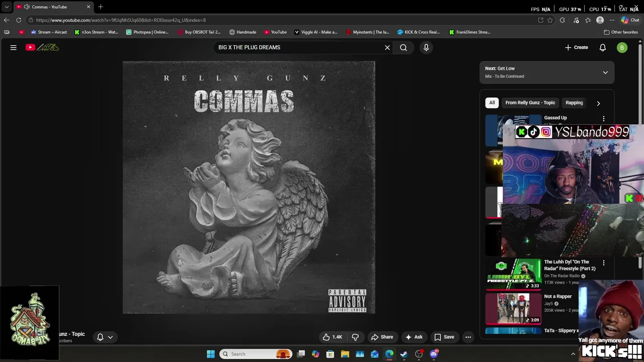644x362 pixels.
Task: Open KICK & Cross Real bookmark
Action: pos(419,32)
